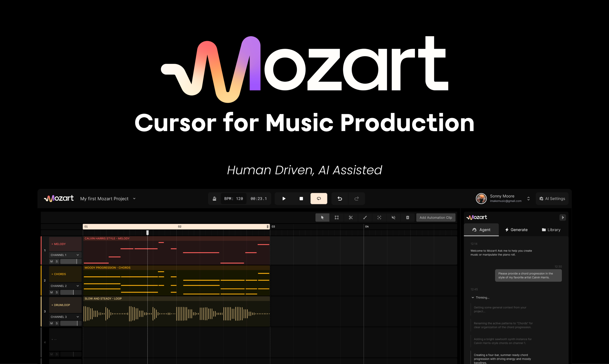This screenshot has height=364, width=609.
Task: Click the loop region end handle
Action: click(268, 227)
